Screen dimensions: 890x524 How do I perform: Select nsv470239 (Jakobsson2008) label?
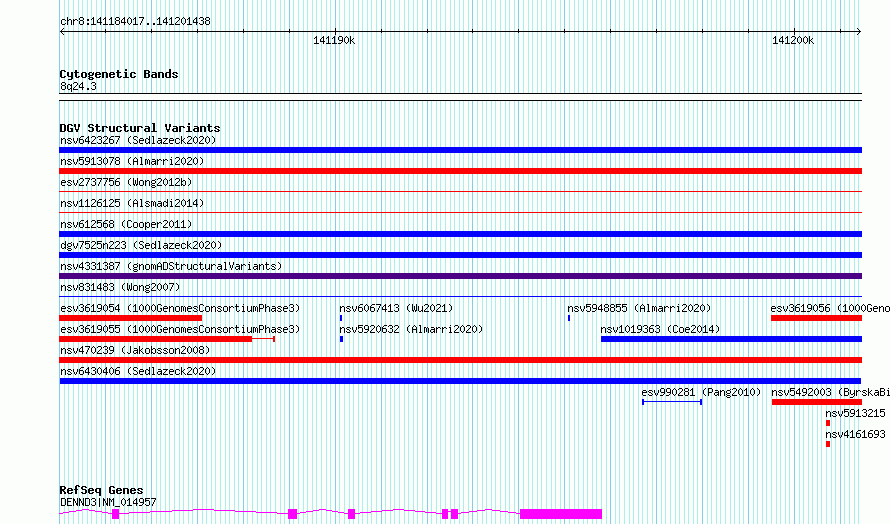pos(135,350)
